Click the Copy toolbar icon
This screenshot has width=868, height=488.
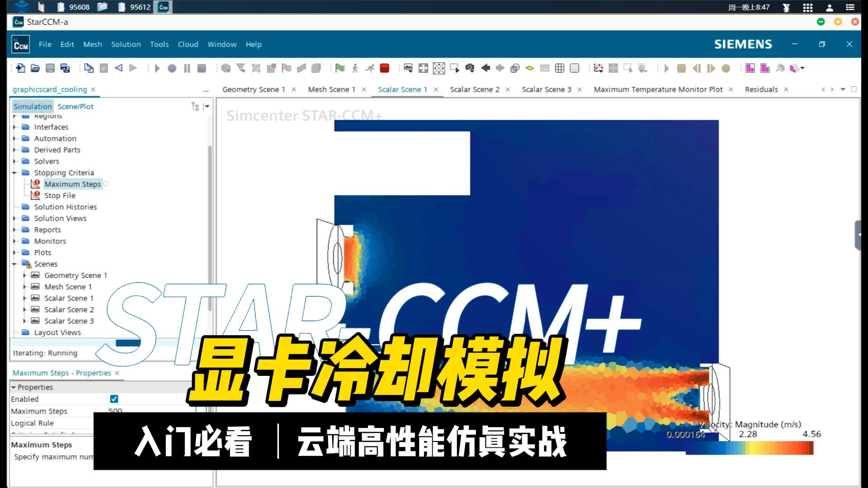pos(89,68)
